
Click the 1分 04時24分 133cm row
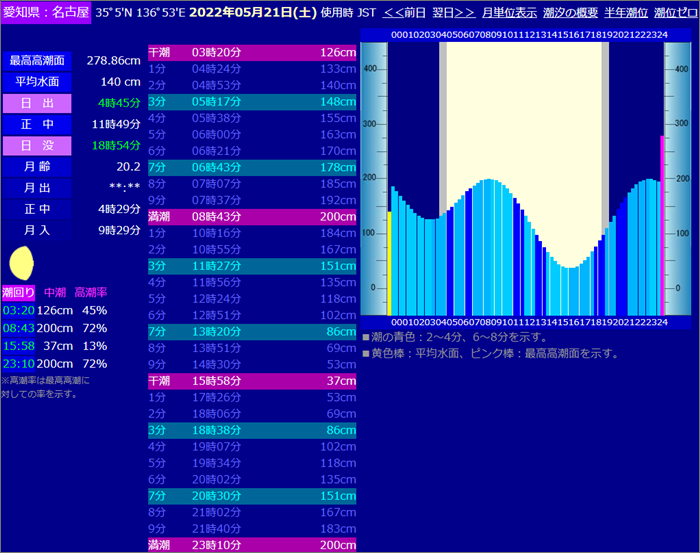coord(252,69)
